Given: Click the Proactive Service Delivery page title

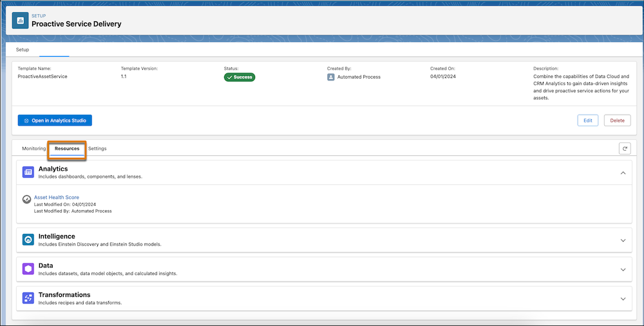Looking at the screenshot, I should coord(77,24).
